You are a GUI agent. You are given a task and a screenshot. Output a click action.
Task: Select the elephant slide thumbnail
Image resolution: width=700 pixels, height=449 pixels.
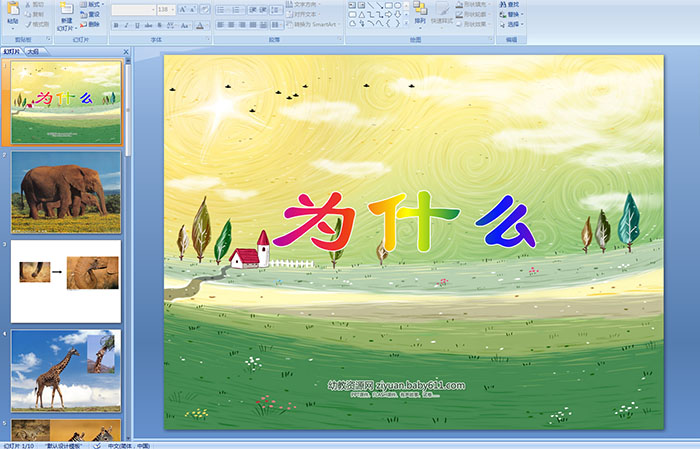(66, 192)
